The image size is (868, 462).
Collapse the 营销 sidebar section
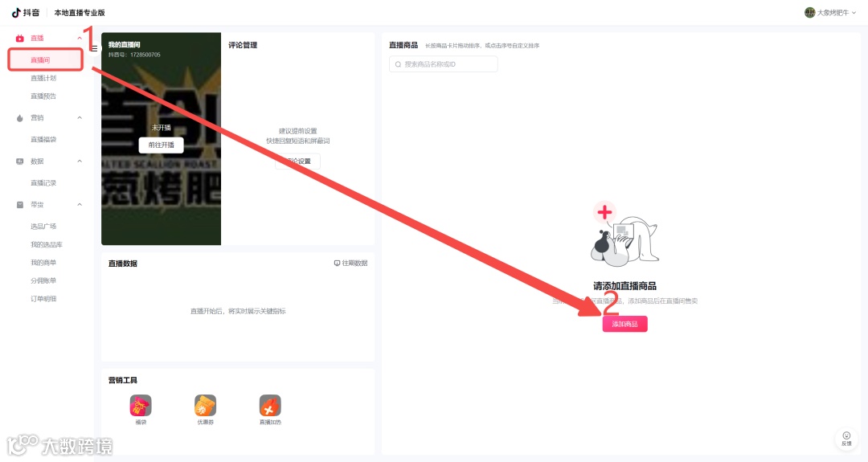[x=80, y=118]
